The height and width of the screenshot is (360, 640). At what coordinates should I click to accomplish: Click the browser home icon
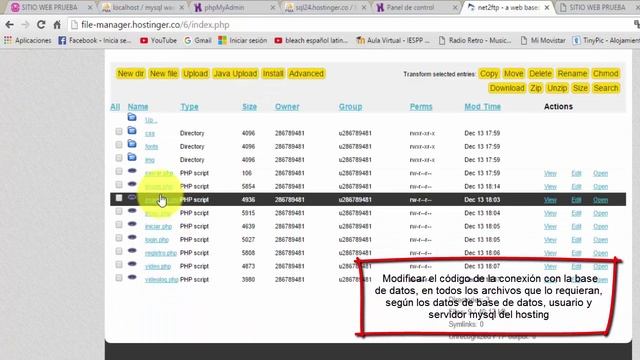point(57,25)
